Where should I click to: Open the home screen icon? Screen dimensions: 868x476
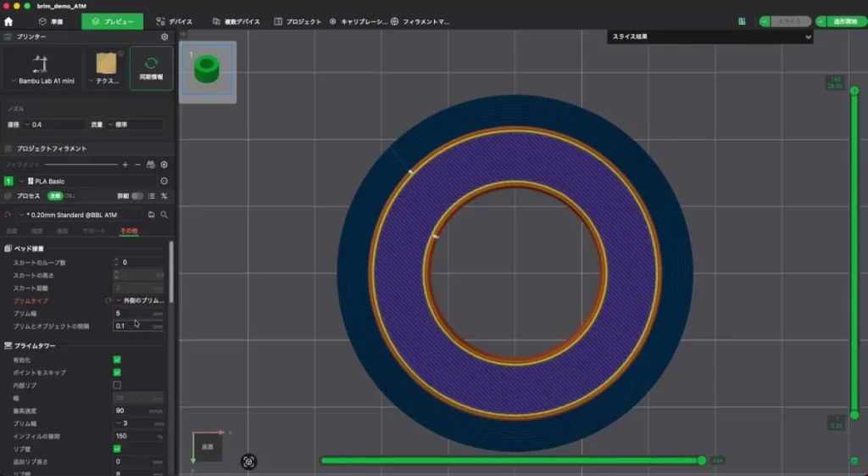(x=8, y=21)
